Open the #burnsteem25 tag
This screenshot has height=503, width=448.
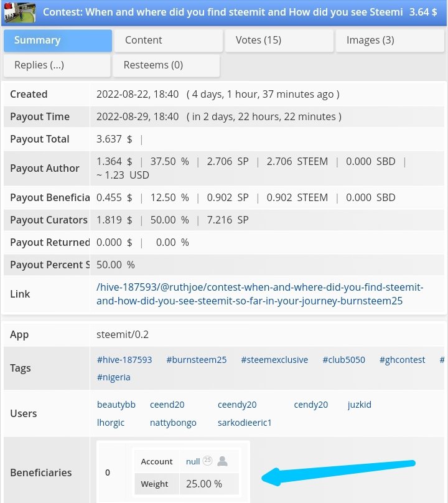[x=196, y=360]
